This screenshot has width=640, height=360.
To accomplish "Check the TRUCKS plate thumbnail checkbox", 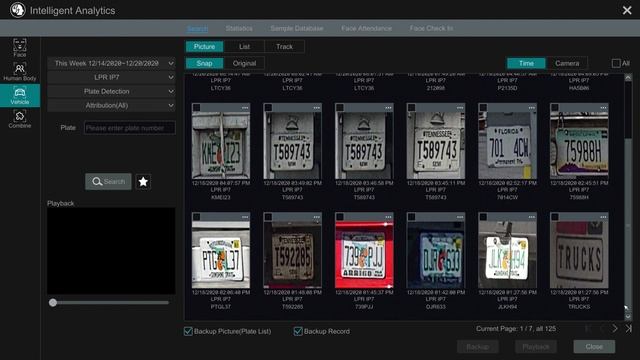I will click(x=555, y=217).
